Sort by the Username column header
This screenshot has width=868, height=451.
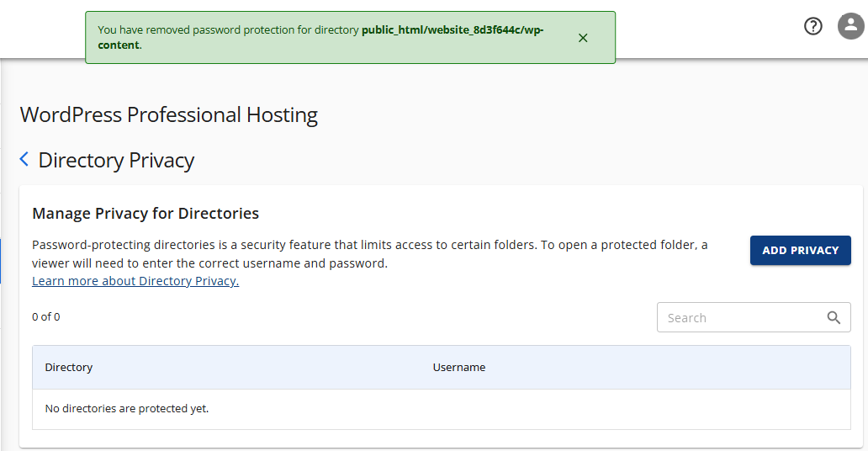[459, 368]
